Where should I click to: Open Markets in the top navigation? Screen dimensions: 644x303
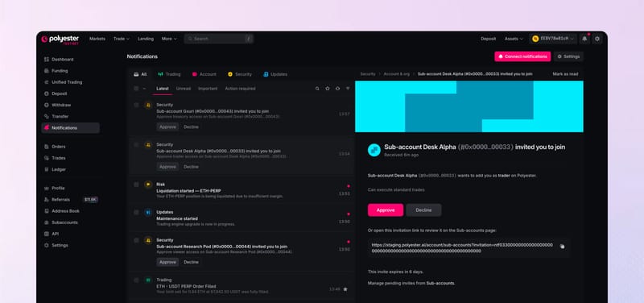[97, 39]
